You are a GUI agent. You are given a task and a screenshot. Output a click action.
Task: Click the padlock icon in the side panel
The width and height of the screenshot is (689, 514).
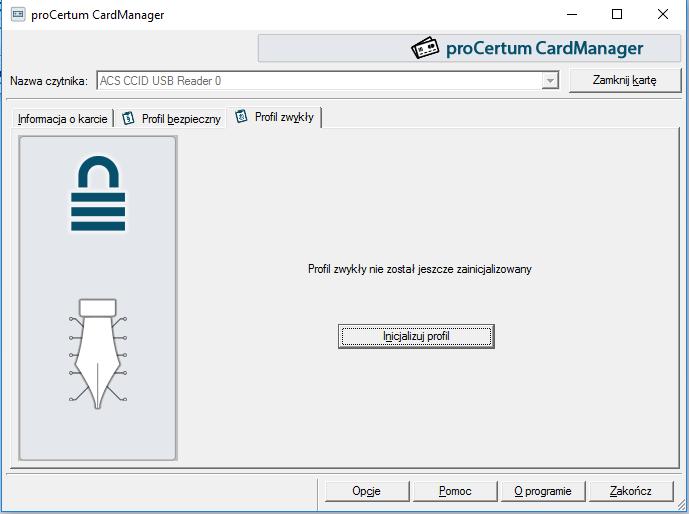(98, 193)
